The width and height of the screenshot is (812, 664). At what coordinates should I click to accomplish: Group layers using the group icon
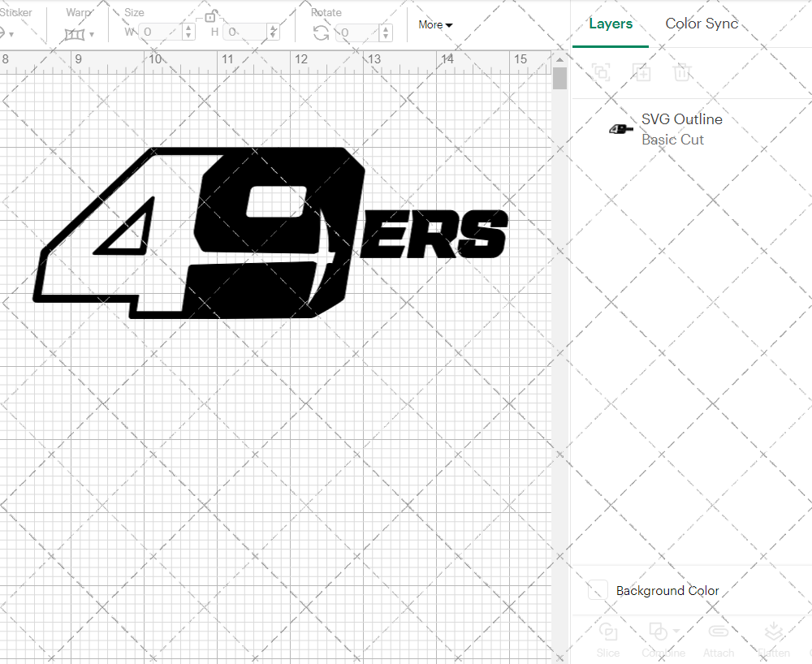[601, 72]
